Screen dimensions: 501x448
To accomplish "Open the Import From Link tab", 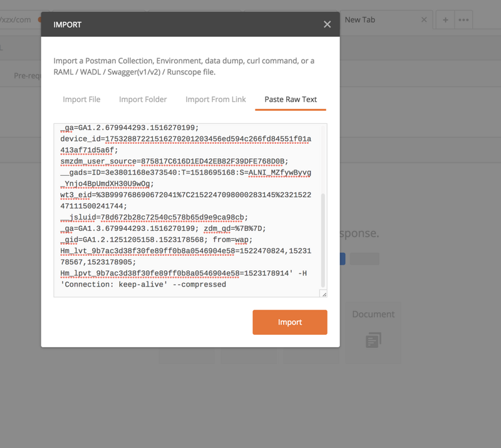I will 215,99.
